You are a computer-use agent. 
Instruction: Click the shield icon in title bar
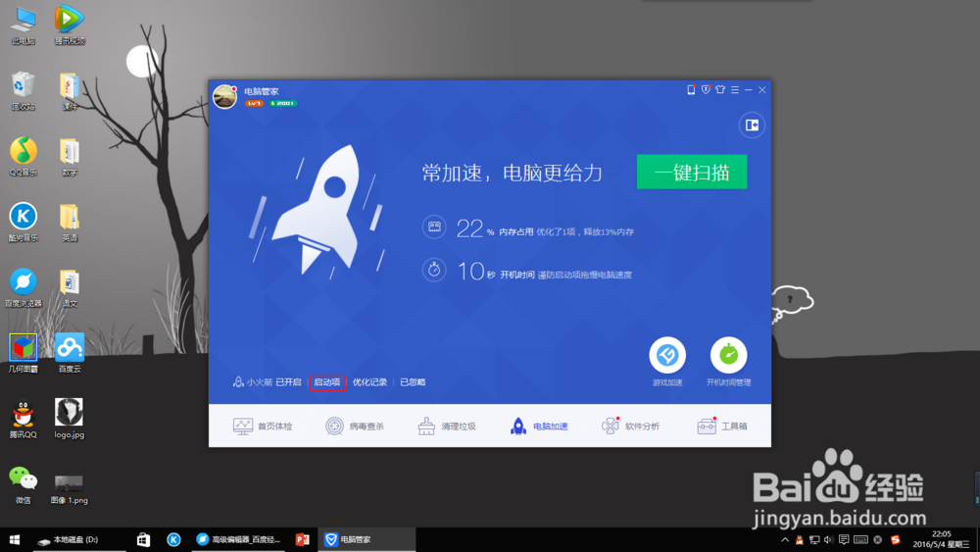[706, 90]
